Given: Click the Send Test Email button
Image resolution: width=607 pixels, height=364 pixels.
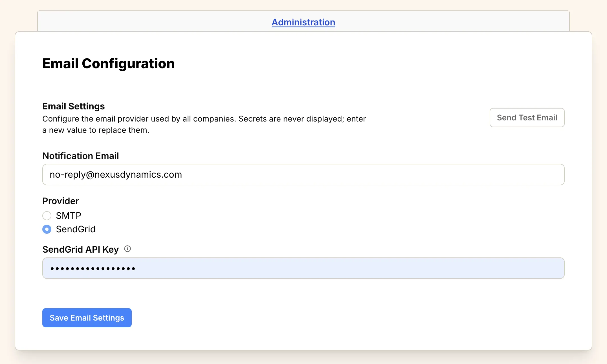Looking at the screenshot, I should click(527, 118).
